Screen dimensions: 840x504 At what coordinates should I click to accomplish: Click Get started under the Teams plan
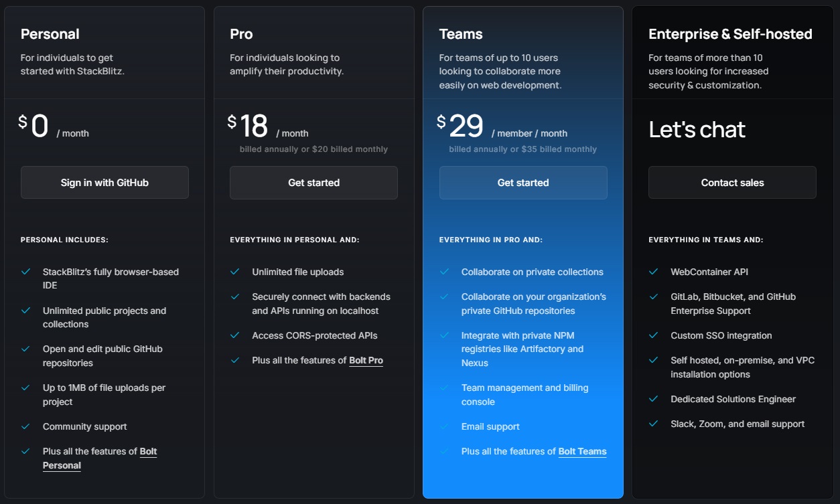523,183
